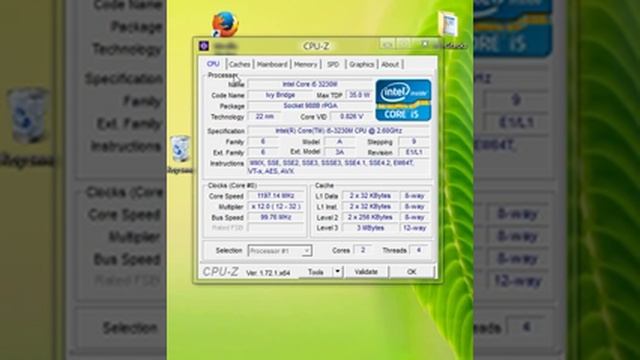Click the Socket package value field
The width and height of the screenshot is (640, 360).
[310, 106]
